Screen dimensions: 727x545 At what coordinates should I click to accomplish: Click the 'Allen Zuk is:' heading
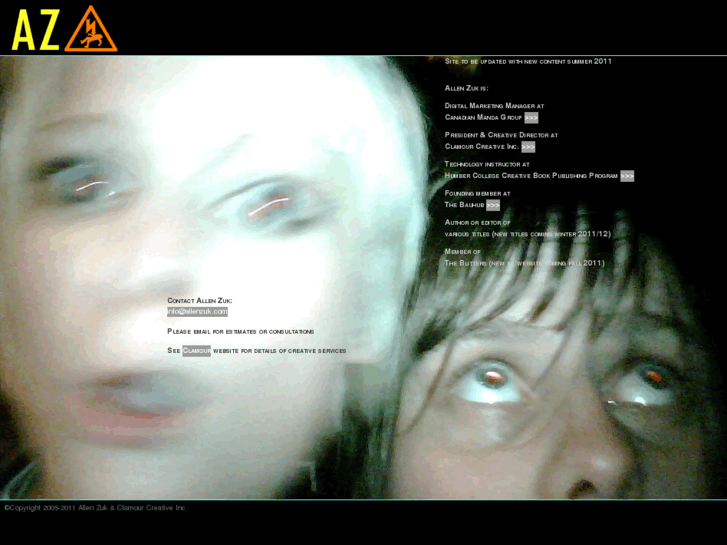coord(466,88)
